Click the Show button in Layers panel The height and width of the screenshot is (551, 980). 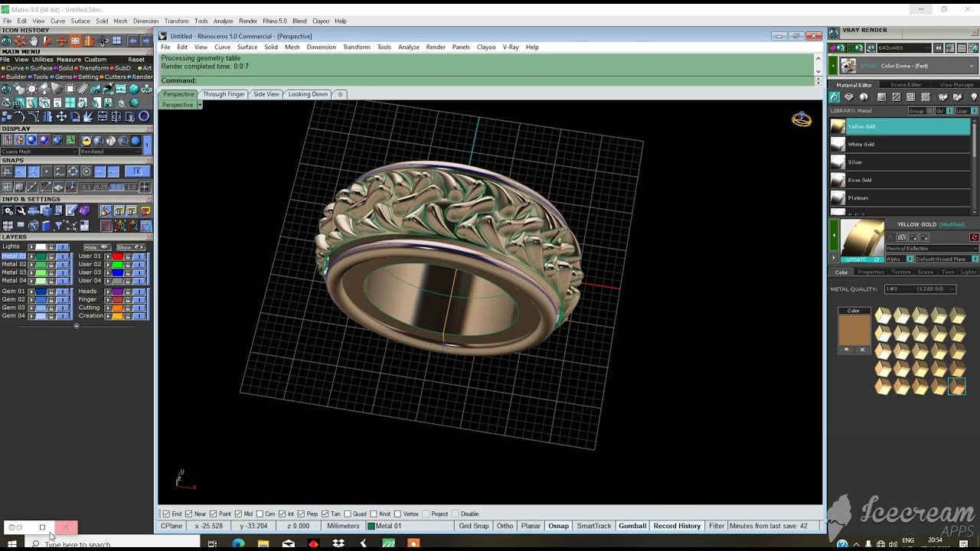[x=131, y=247]
